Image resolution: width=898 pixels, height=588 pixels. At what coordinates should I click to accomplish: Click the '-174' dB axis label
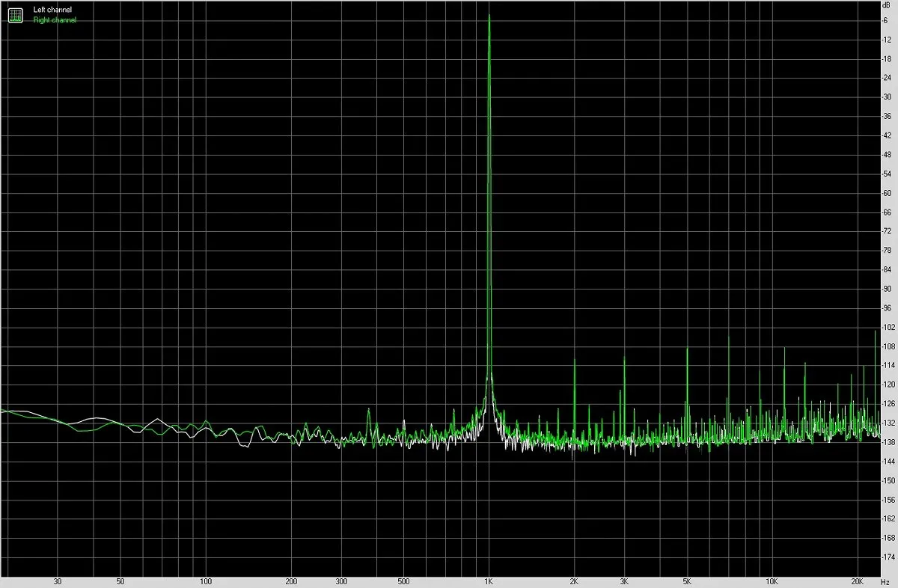point(889,557)
